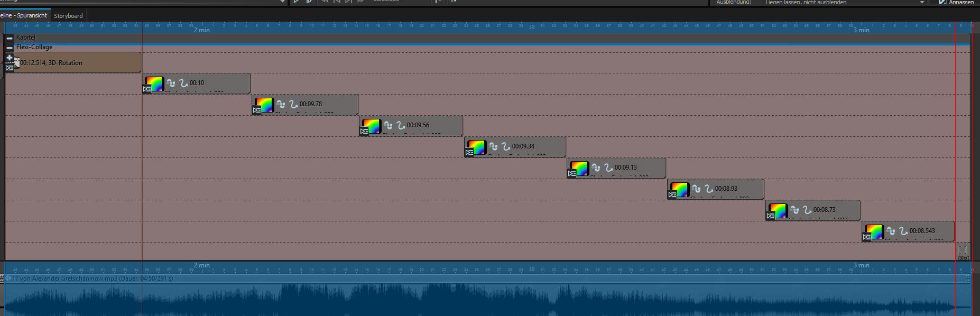Click the motion path icon on 00:08.93 clip
This screenshot has height=316, width=980.
709,189
